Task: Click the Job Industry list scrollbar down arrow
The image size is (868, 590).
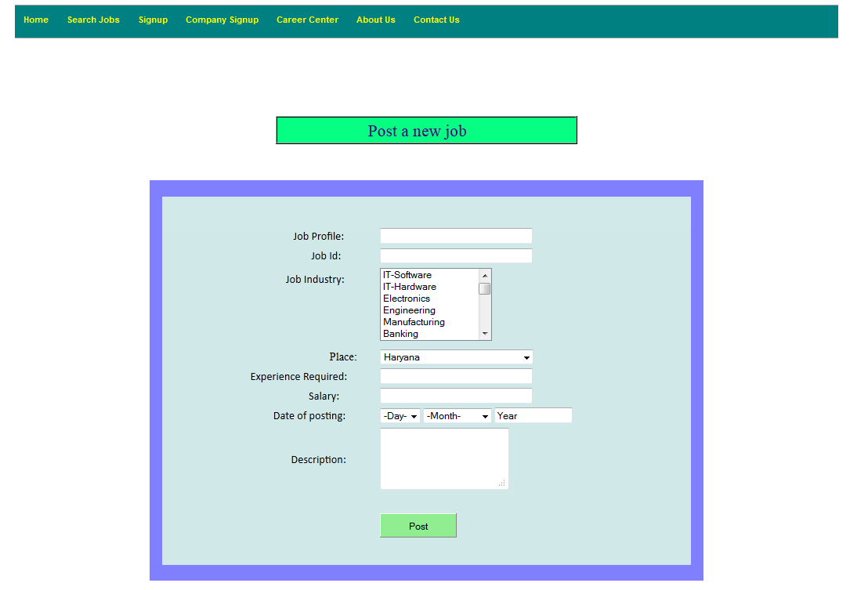Action: [485, 334]
